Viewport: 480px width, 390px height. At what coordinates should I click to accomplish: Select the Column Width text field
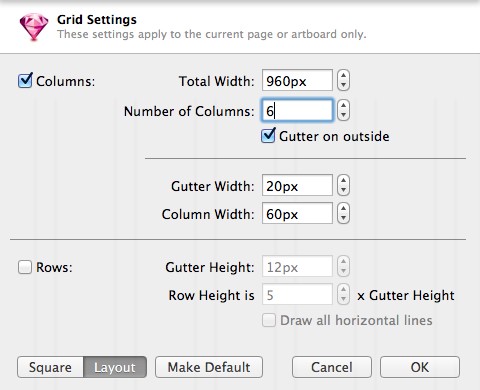coord(297,213)
